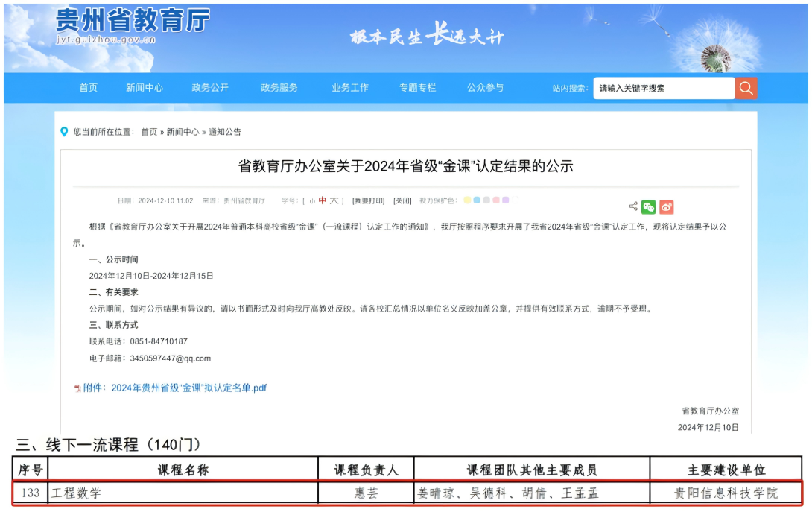The height and width of the screenshot is (515, 812).
Task: Click the site keyword search input field
Action: pyautogui.click(x=663, y=88)
